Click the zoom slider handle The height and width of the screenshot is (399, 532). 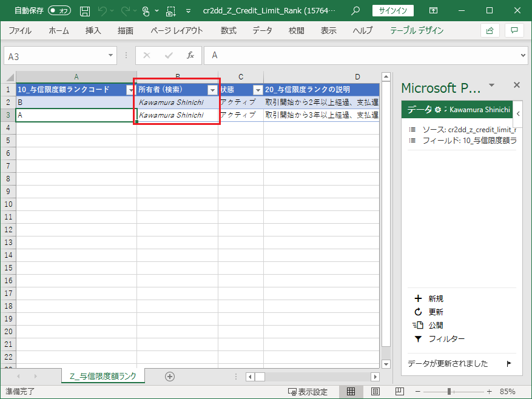tap(450, 392)
